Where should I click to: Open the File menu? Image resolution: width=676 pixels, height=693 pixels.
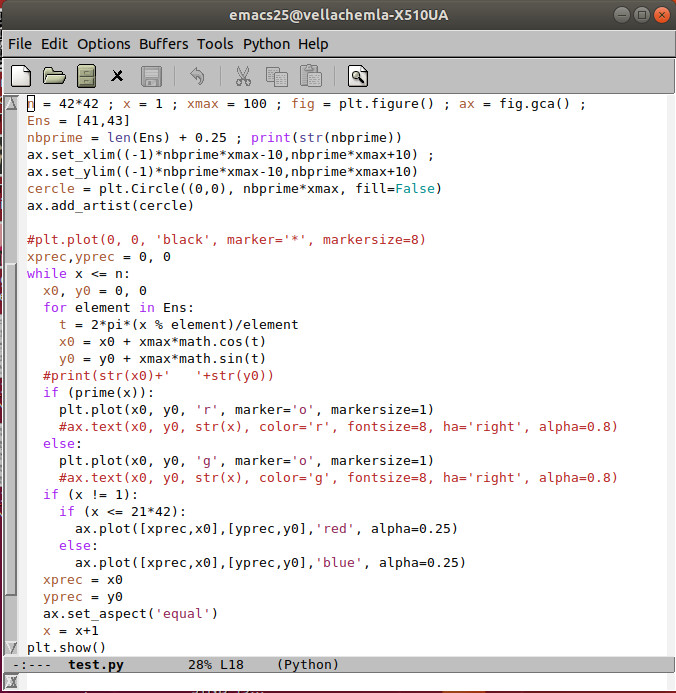click(x=20, y=44)
